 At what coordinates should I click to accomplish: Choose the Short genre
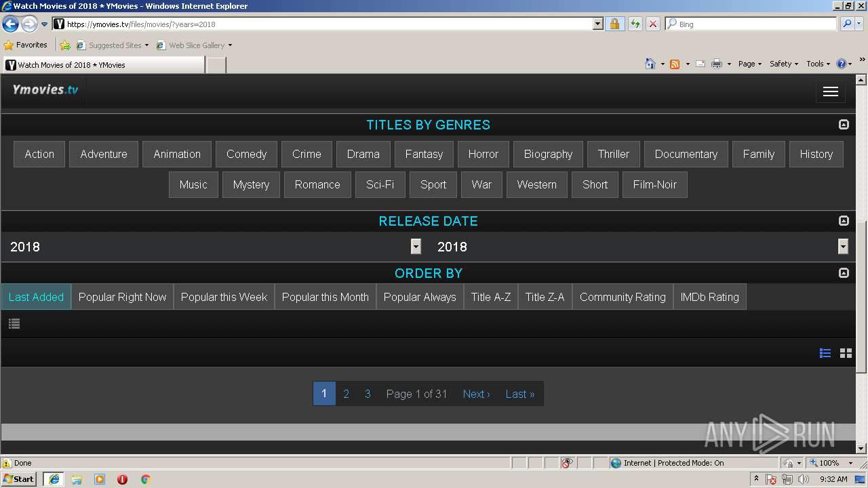tap(595, 184)
